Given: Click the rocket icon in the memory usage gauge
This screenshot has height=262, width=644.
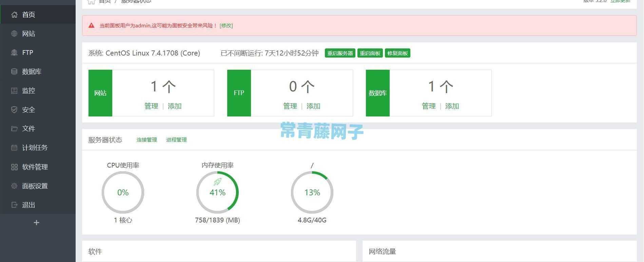Looking at the screenshot, I should click(217, 182).
